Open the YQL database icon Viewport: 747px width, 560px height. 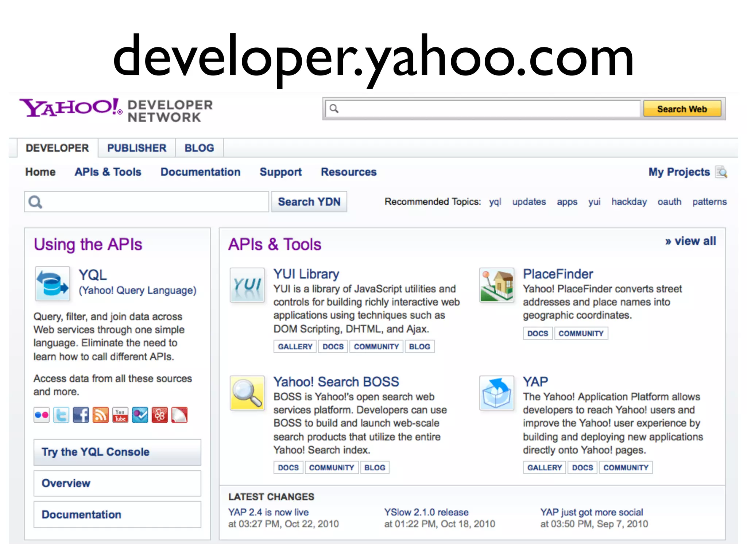(x=53, y=284)
